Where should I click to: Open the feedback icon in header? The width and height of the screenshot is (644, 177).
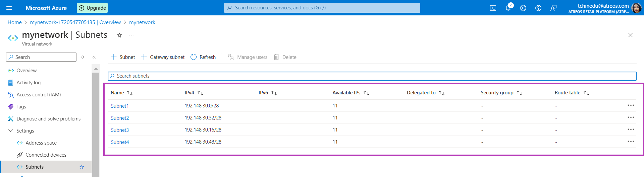coord(553,8)
